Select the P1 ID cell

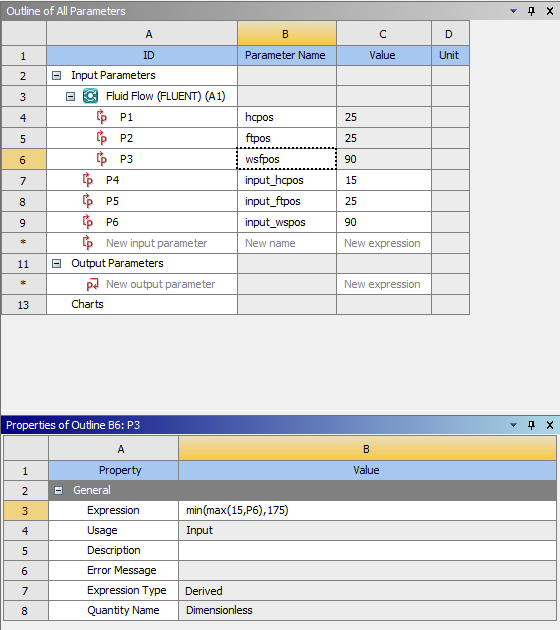[x=142, y=117]
